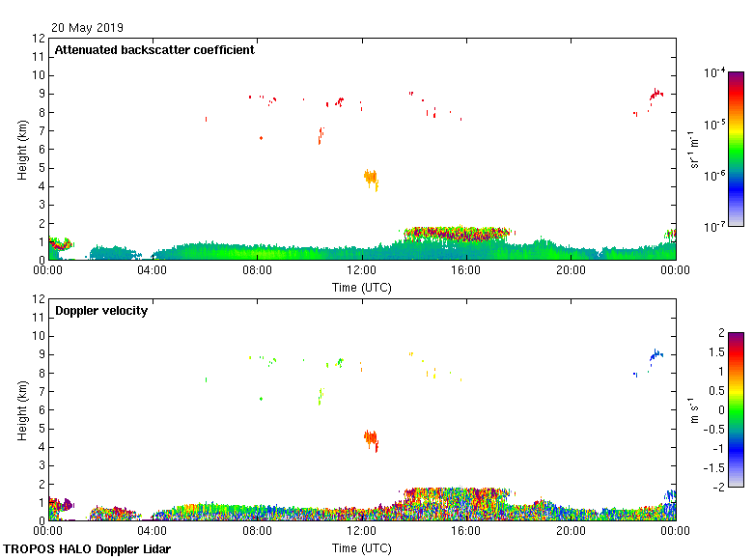753x560 pixels.
Task: Click the 04:00 tick below the backscatter plot
Action: 153,270
